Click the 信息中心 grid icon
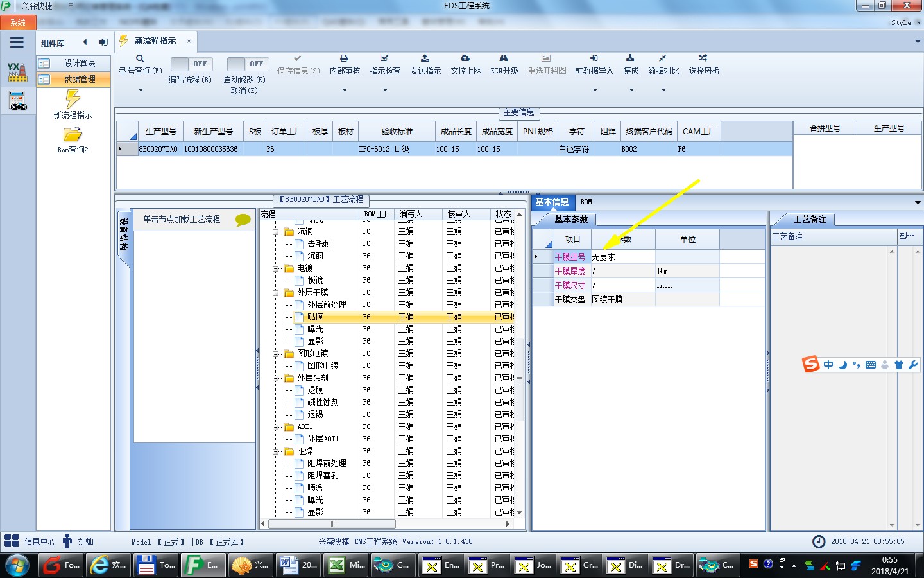The width and height of the screenshot is (924, 578). (12, 541)
